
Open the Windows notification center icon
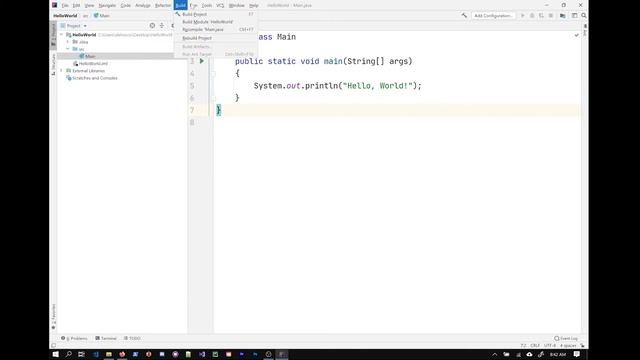pyautogui.click(x=576, y=354)
